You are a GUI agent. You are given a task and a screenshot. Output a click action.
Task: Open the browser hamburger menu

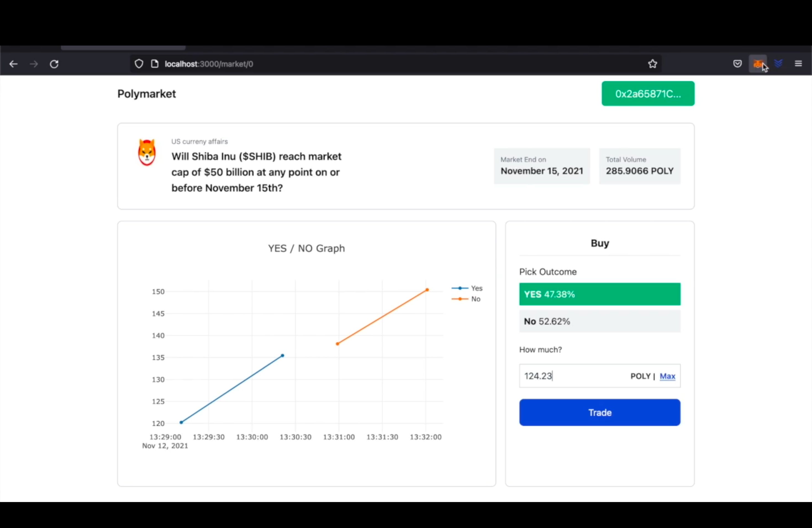point(798,64)
